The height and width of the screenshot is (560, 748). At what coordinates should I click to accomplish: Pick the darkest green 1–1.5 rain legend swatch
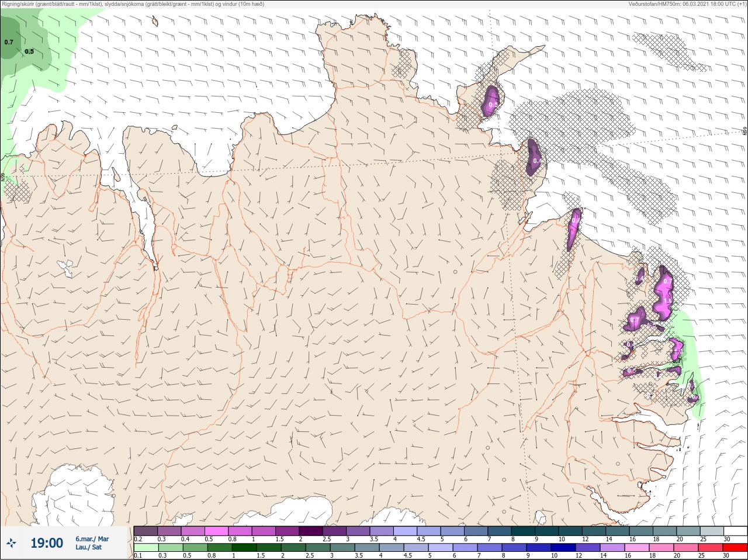point(243,548)
